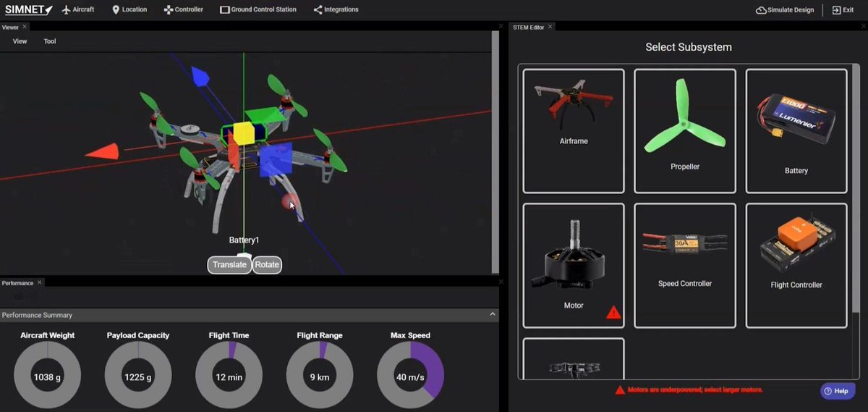Viewport: 868px width, 412px height.
Task: Select the Speed Controller subsystem card
Action: [685, 266]
